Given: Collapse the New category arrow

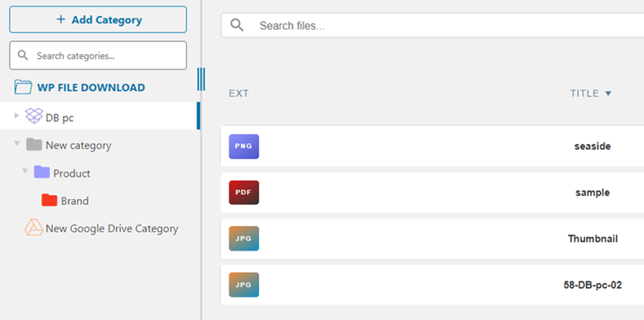Looking at the screenshot, I should pos(17,144).
